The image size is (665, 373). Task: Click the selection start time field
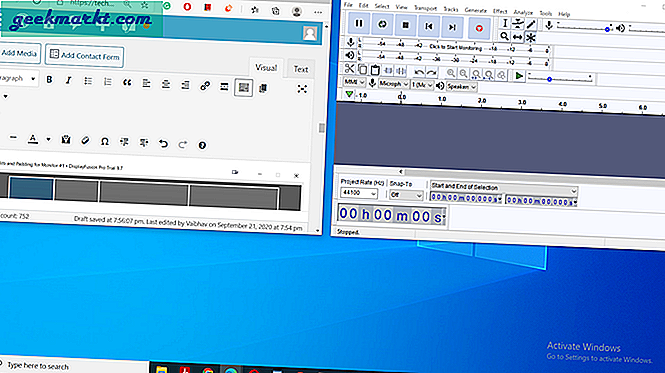tap(466, 198)
